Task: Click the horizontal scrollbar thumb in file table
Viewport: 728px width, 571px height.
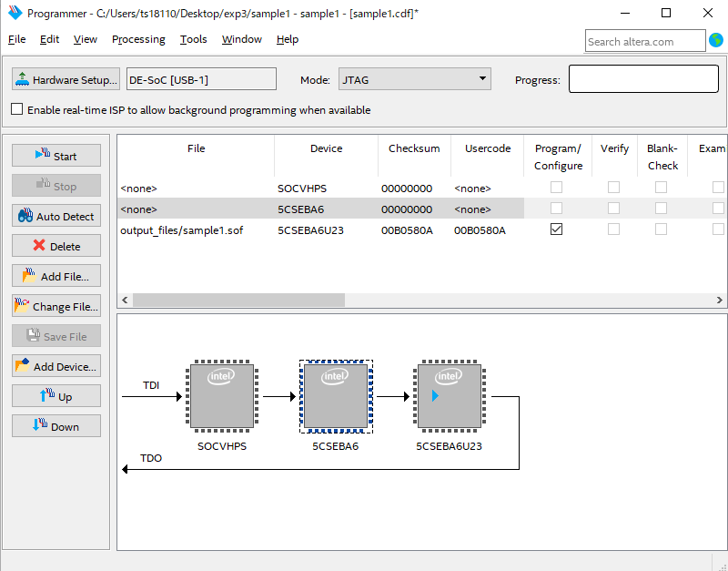Action: [x=238, y=301]
